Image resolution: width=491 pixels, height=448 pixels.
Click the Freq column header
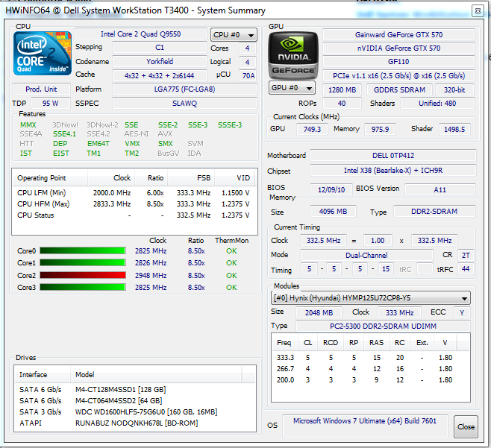coord(284,343)
